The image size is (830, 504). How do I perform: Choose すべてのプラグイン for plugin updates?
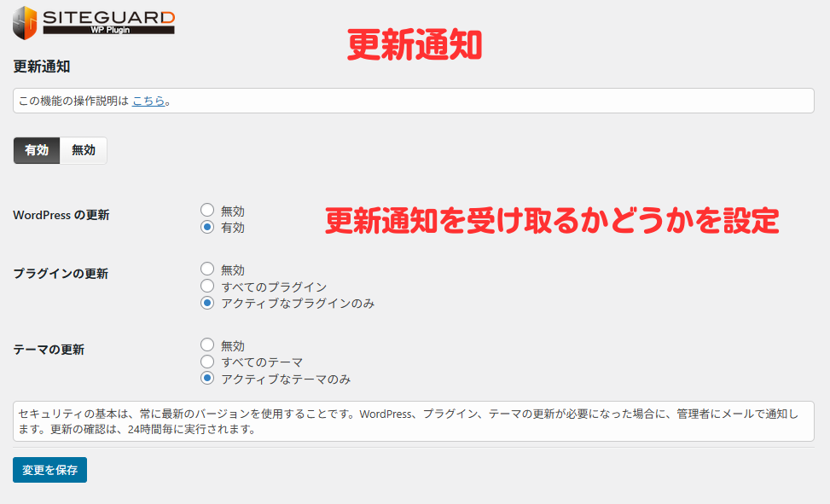point(206,286)
